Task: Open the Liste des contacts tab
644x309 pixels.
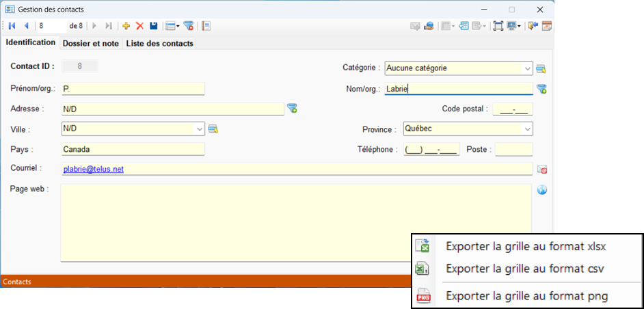Action: tap(159, 43)
